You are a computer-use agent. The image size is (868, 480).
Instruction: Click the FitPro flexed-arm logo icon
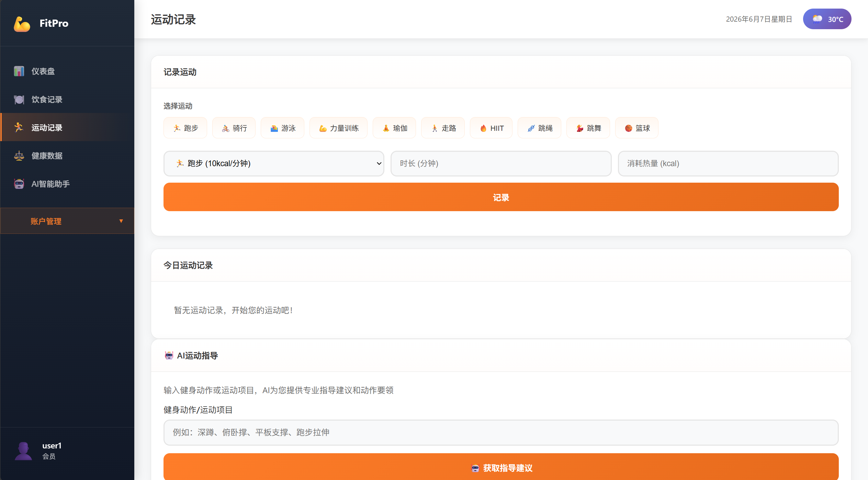point(22,24)
